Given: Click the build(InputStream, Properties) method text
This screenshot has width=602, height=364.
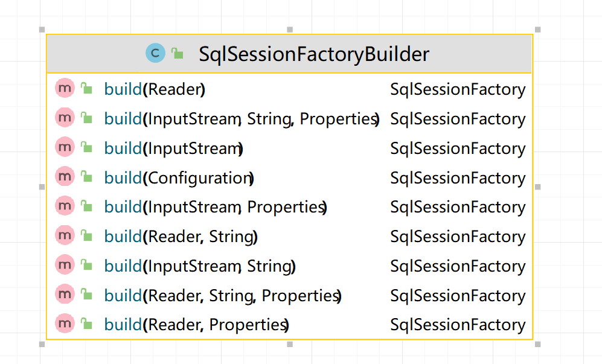Looking at the screenshot, I should (x=216, y=208).
